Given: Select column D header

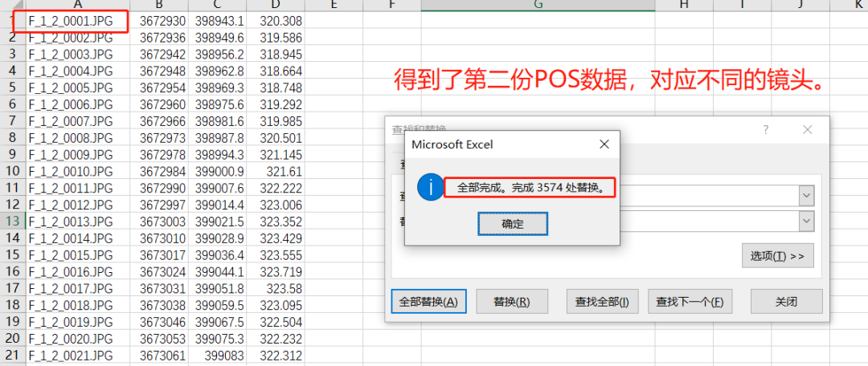Looking at the screenshot, I should pyautogui.click(x=276, y=5).
